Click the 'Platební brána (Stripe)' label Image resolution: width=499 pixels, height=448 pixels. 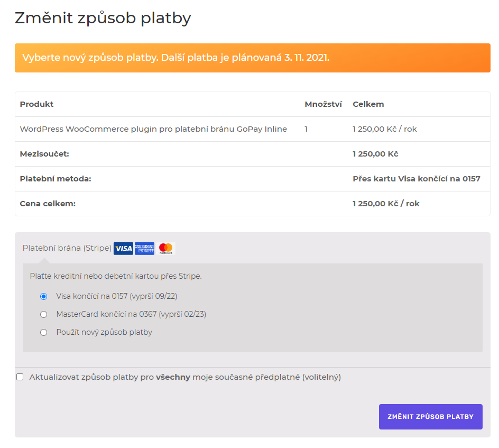click(x=67, y=248)
